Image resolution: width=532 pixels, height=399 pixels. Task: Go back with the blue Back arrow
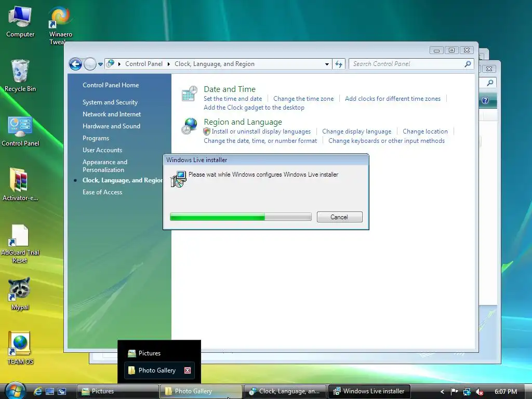(75, 64)
